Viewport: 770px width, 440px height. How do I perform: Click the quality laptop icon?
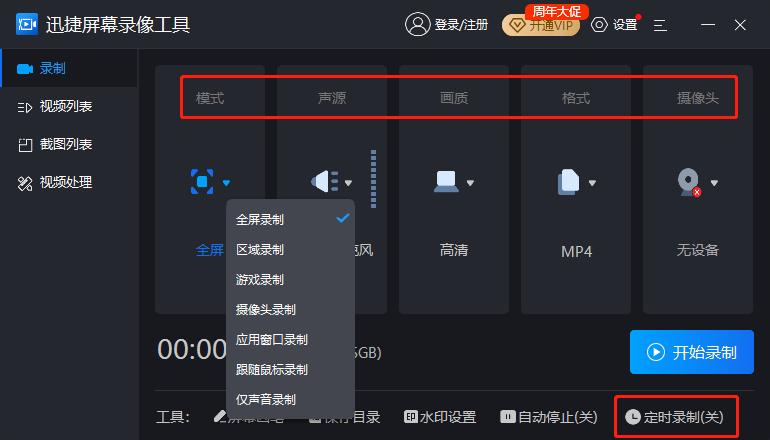tap(446, 181)
